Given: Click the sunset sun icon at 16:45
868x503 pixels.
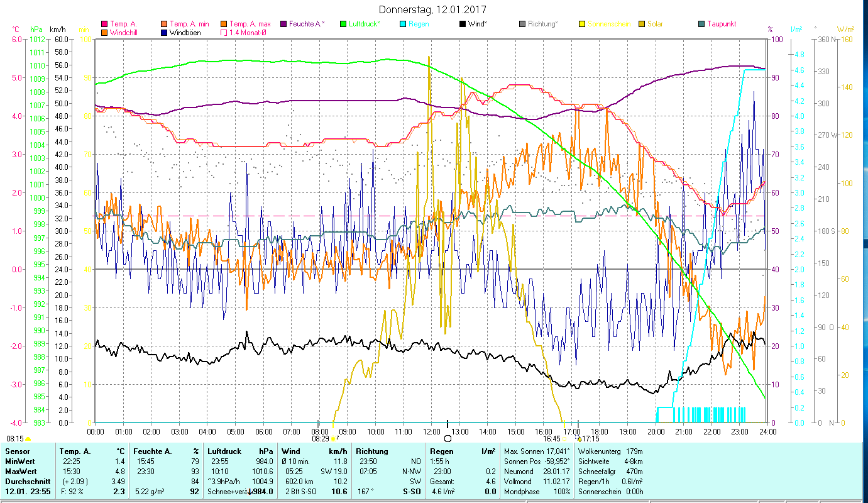Looking at the screenshot, I should click(x=565, y=439).
